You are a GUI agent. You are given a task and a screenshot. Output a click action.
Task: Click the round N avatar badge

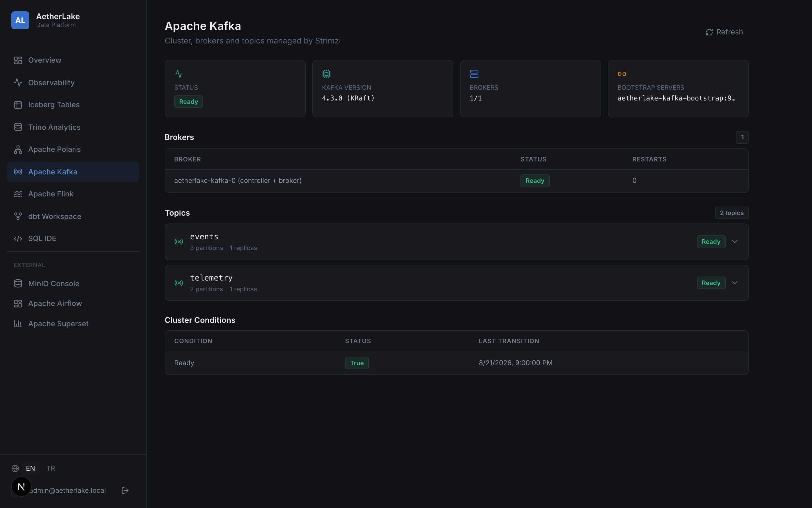pyautogui.click(x=21, y=487)
